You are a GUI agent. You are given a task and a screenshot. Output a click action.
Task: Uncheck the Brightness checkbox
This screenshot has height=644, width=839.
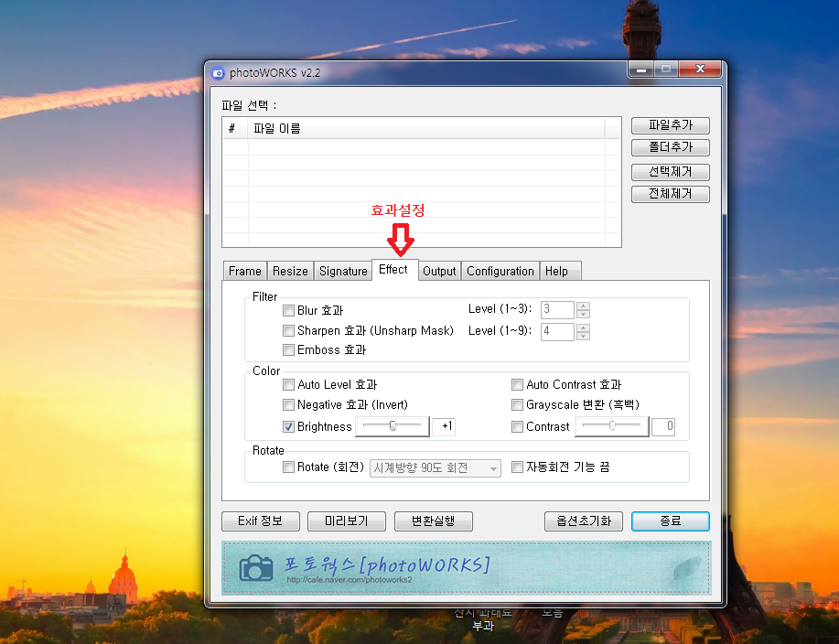(288, 426)
